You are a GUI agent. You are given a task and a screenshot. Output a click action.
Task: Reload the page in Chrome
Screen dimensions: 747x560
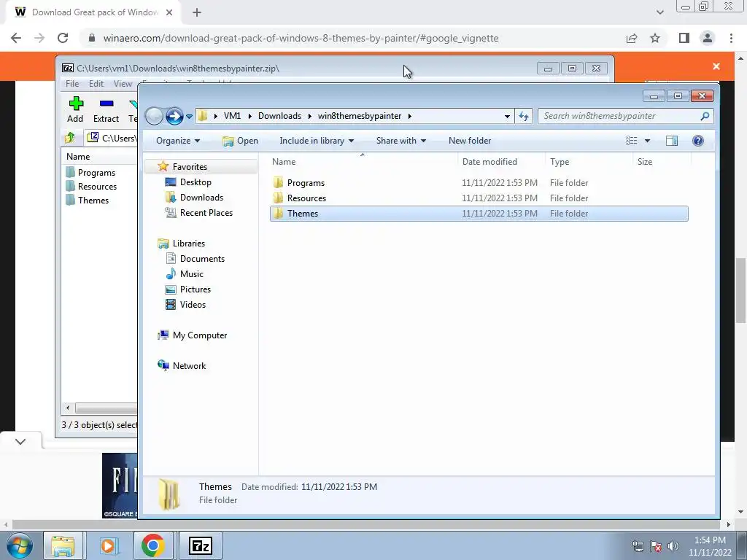(63, 38)
